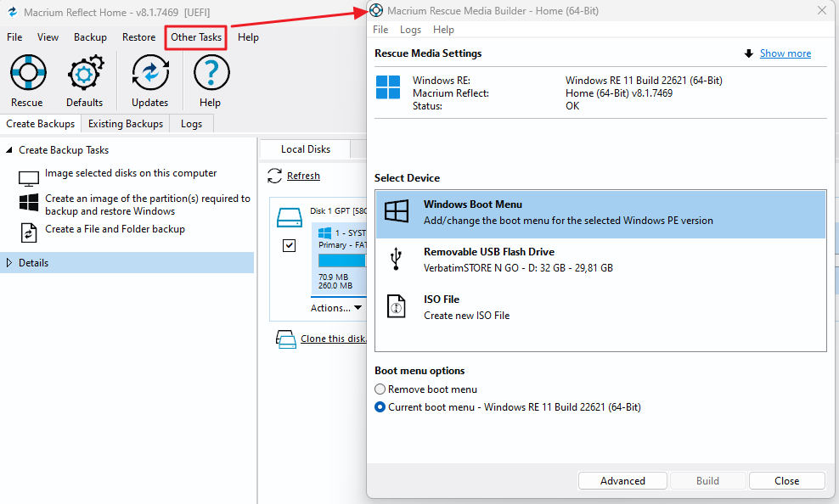The image size is (839, 504).
Task: Select Current boot menu radio button
Action: (380, 407)
